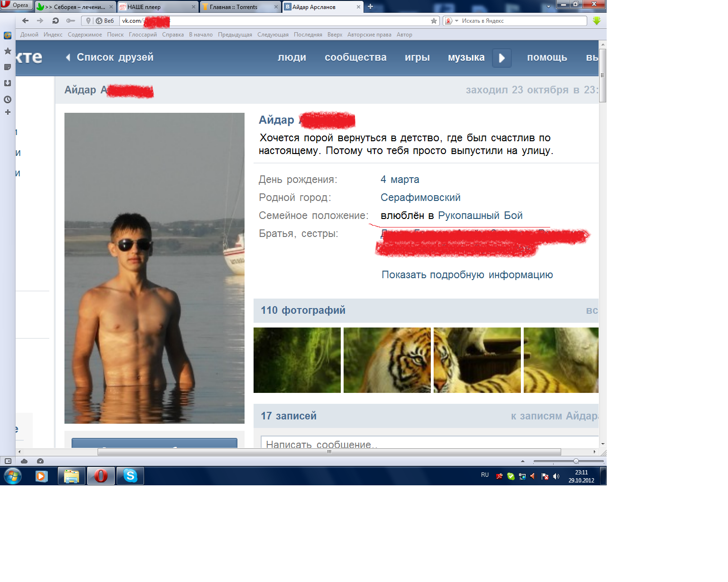Click the VK music play button
Viewport: 728px width, 582px height.
point(501,58)
